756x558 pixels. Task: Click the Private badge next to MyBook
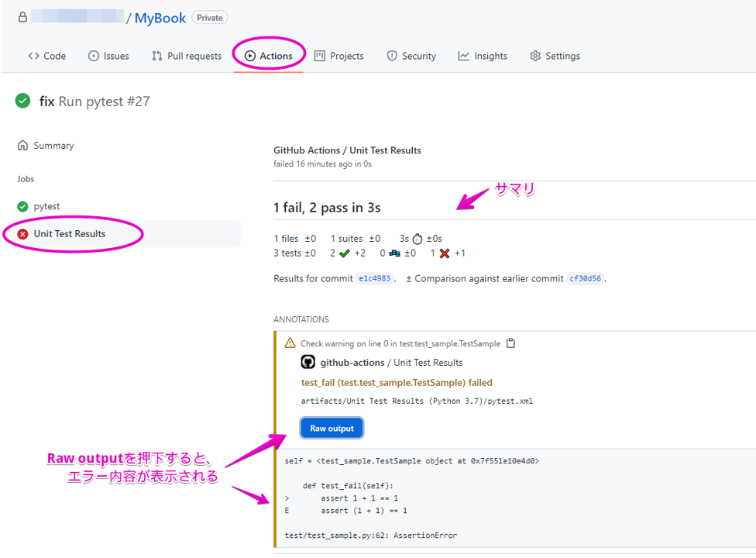[x=208, y=17]
